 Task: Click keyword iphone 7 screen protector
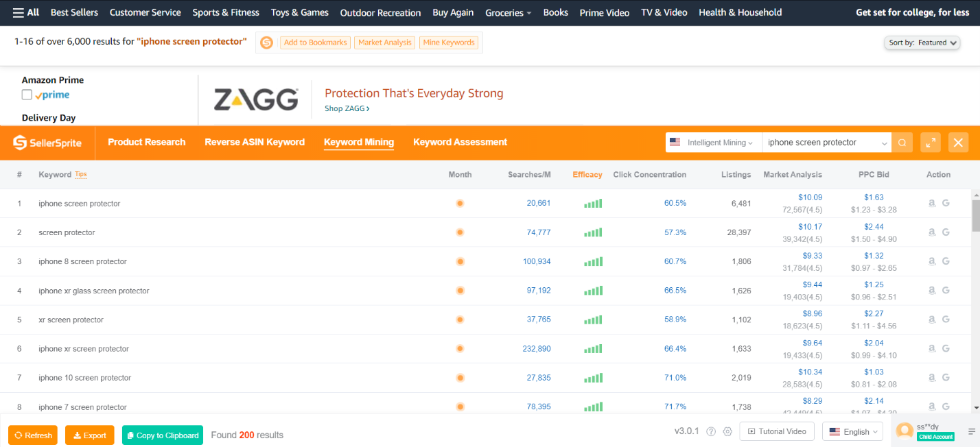point(83,407)
